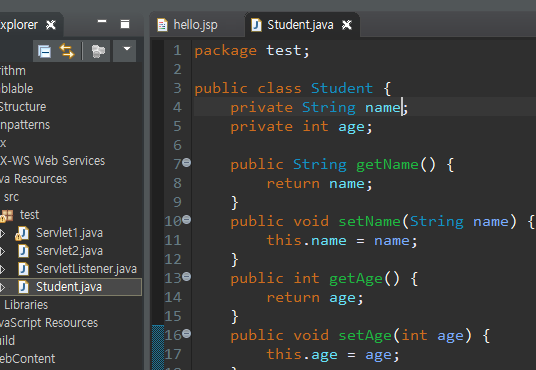Click the age field on line 5
Screen dimensions: 536x370
click(351, 127)
